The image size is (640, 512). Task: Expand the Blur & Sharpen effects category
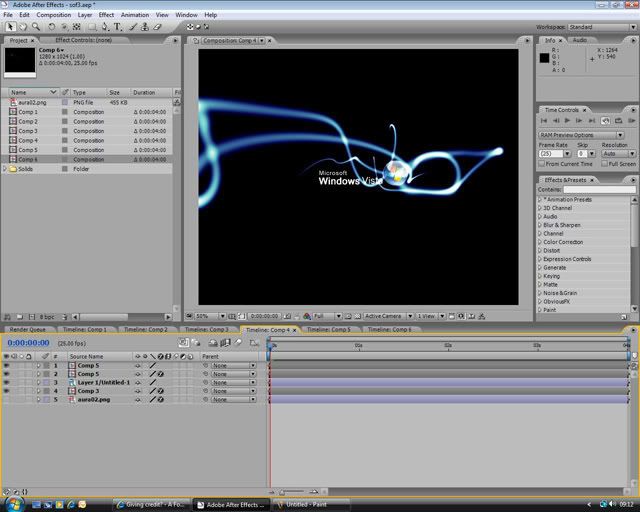point(540,225)
